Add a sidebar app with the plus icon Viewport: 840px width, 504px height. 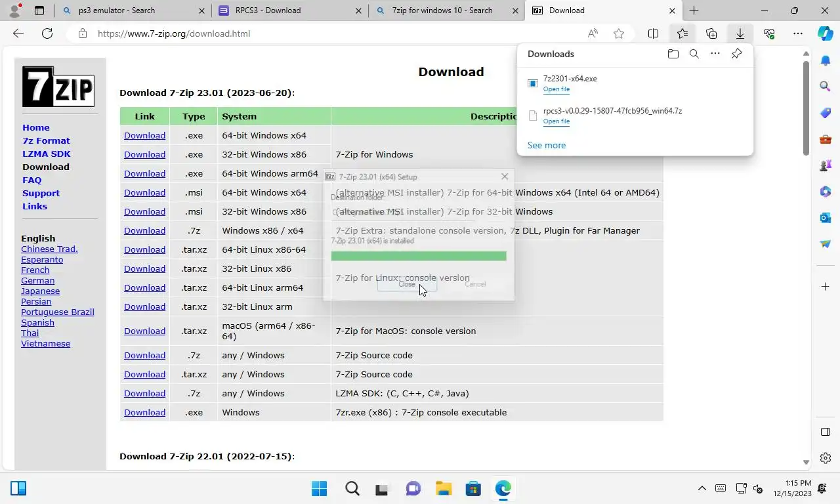click(826, 287)
